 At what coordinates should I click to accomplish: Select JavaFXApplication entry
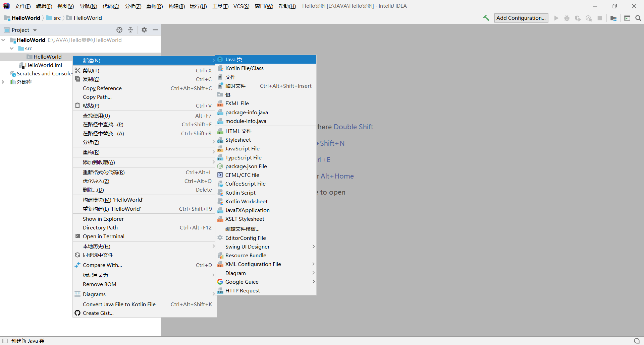266,210
